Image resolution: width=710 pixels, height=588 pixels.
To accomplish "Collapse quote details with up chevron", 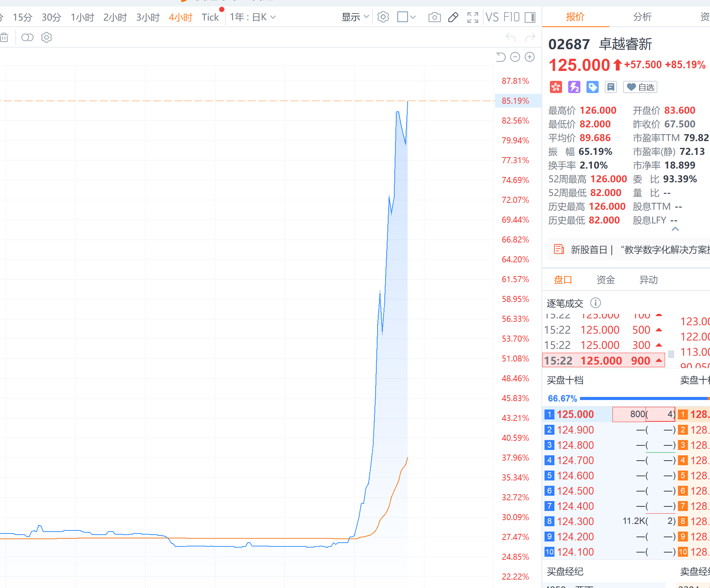I will (x=675, y=229).
